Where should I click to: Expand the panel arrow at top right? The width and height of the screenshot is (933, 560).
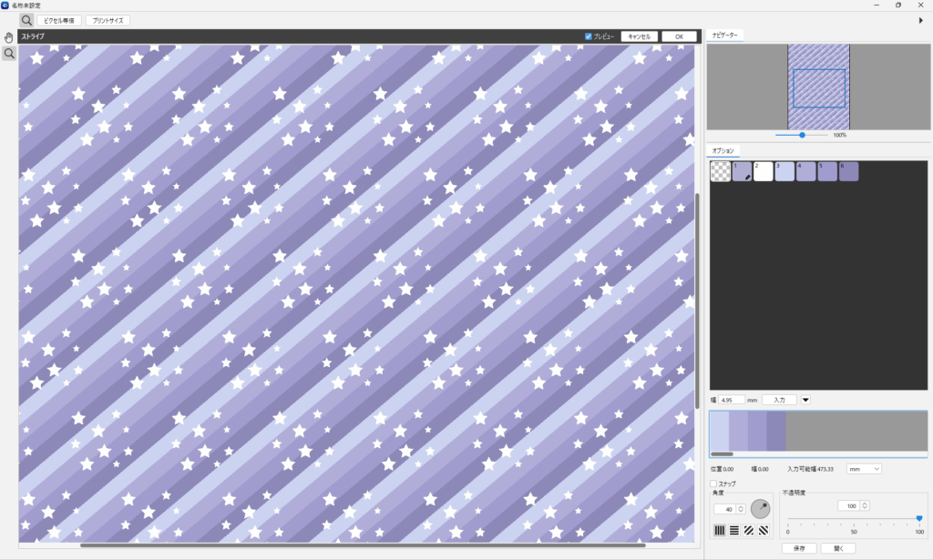pos(921,20)
